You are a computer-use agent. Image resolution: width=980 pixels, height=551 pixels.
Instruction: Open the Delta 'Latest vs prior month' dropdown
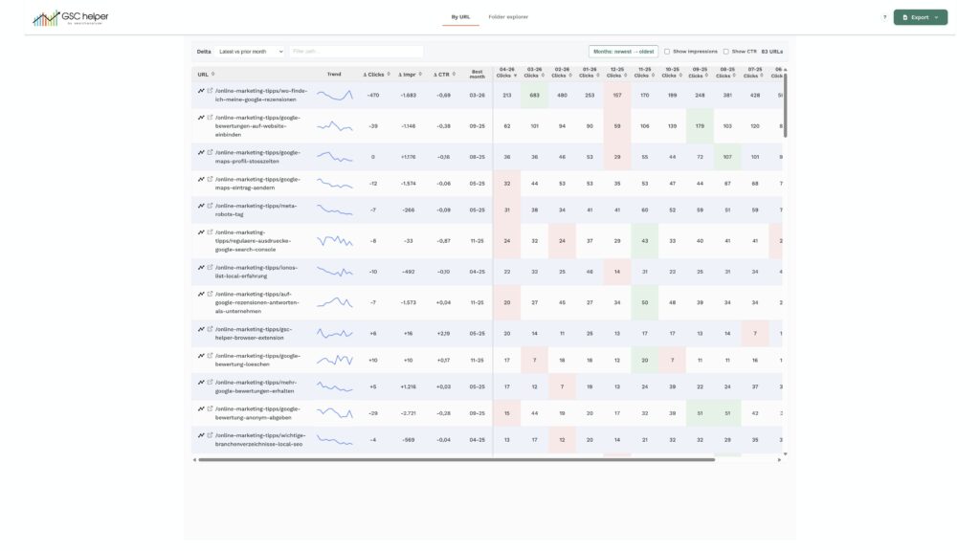251,52
